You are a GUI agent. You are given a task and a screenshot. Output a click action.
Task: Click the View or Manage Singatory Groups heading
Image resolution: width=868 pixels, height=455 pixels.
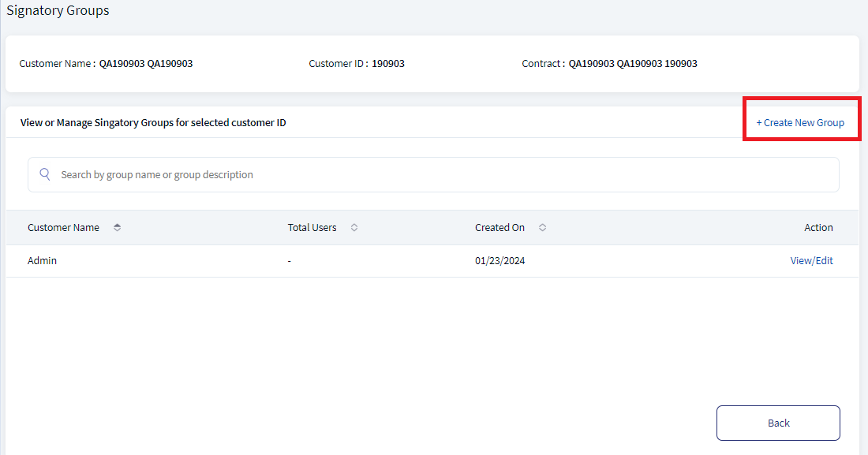point(153,122)
